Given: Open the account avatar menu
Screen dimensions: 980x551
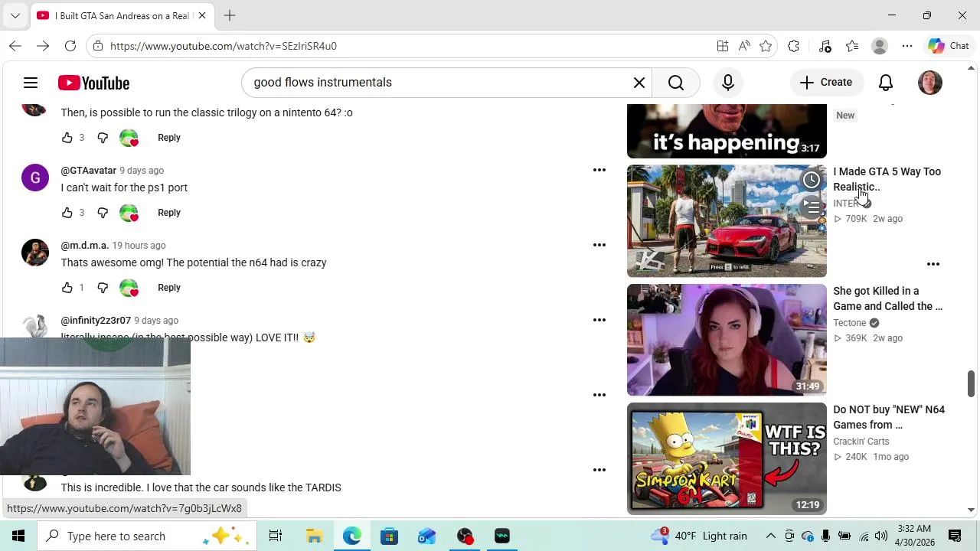Looking at the screenshot, I should pos(930,83).
